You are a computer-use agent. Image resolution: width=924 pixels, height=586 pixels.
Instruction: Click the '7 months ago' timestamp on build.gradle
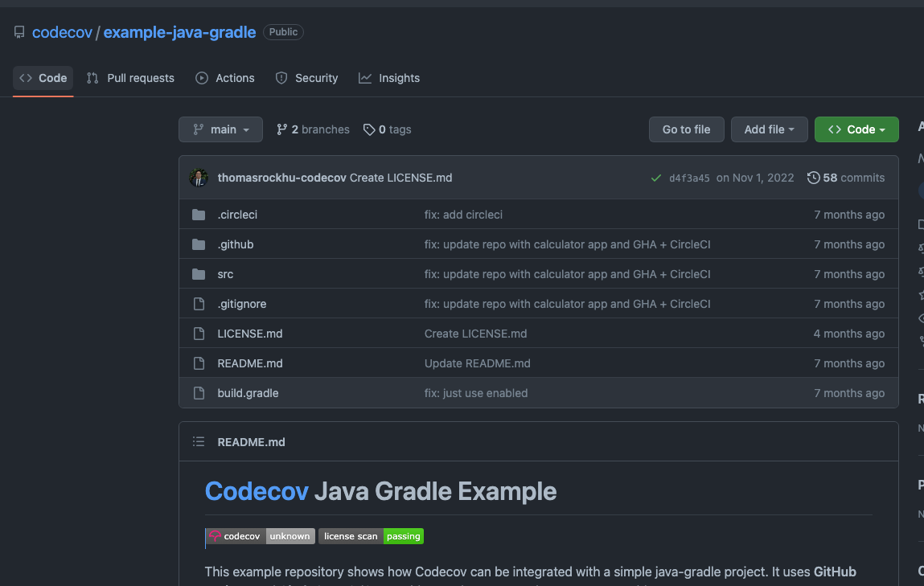[x=849, y=393]
